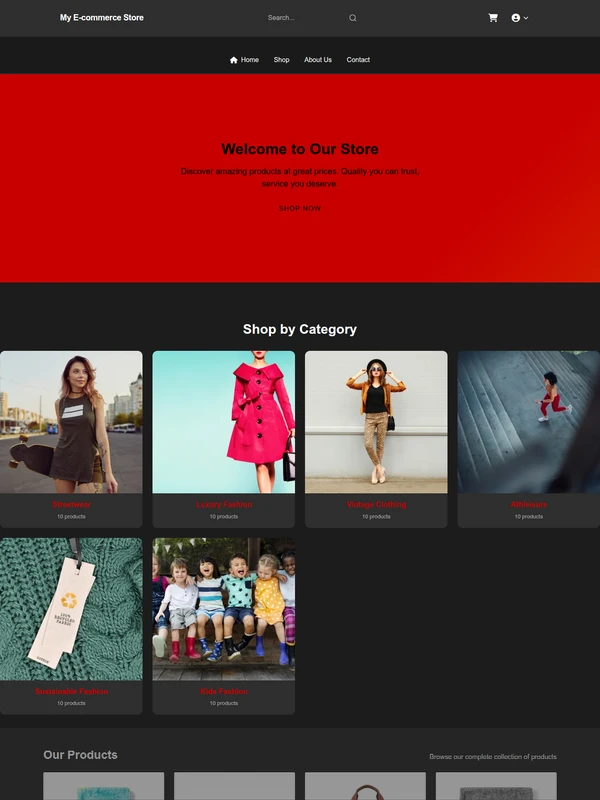600x800 pixels.
Task: Click the SHOP NOW button
Action: [x=300, y=208]
